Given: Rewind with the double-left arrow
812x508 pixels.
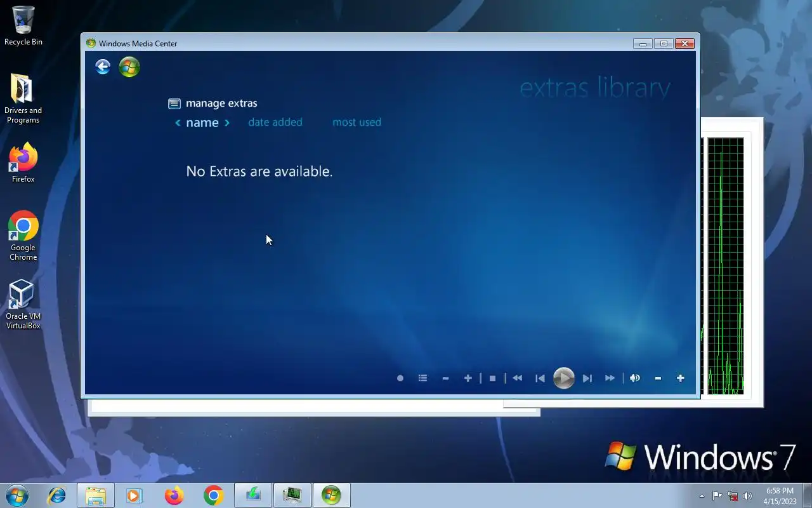Looking at the screenshot, I should coord(517,378).
